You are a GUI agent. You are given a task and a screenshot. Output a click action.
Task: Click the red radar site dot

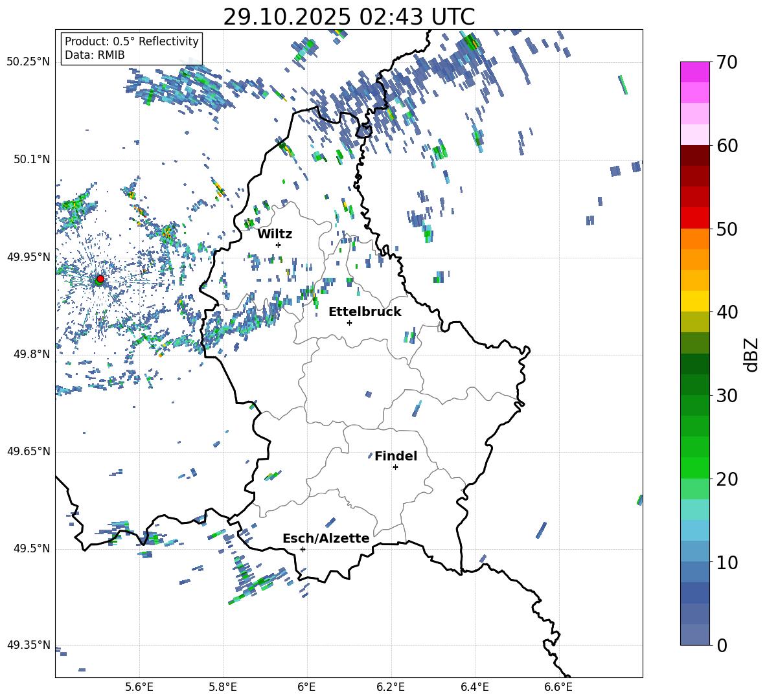pyautogui.click(x=100, y=279)
